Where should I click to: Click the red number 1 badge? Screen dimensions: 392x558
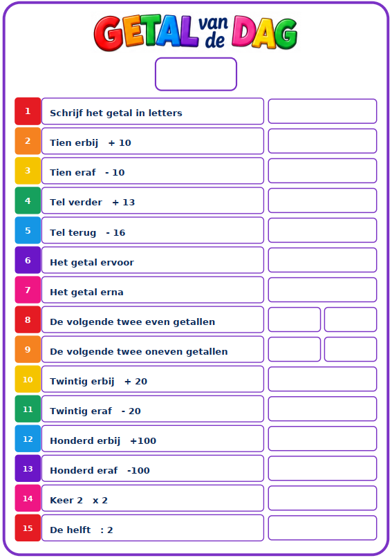click(28, 111)
